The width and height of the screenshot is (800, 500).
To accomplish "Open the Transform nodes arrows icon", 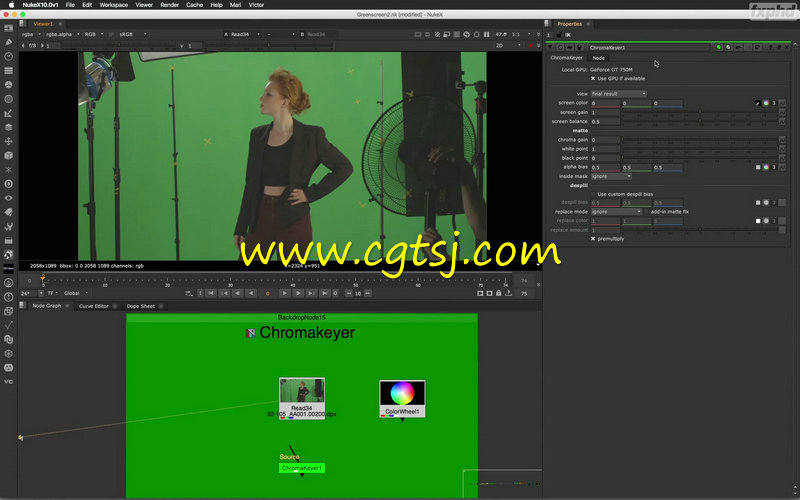I will coord(8,141).
